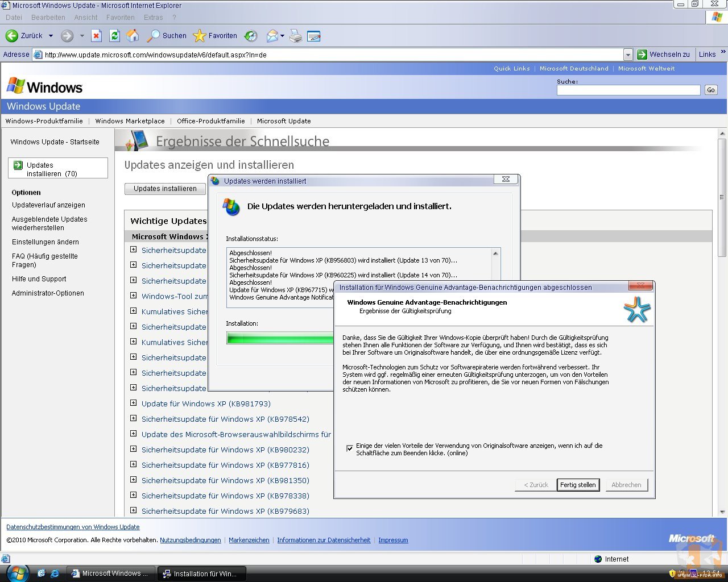Open the Bearbeiten menu
Screen dimensions: 728x582
48,18
